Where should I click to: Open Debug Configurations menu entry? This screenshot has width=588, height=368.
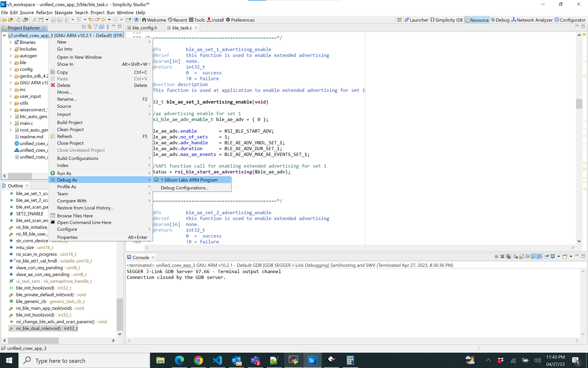pos(185,187)
